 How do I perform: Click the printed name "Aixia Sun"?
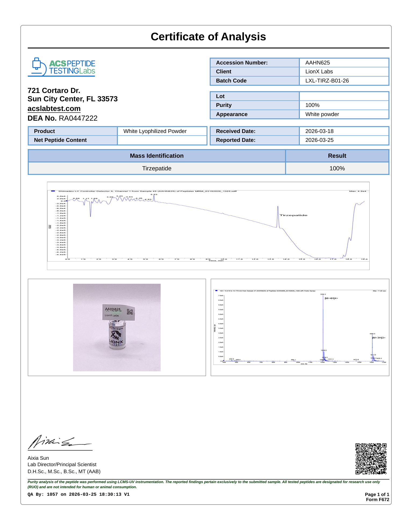click(x=38, y=458)
